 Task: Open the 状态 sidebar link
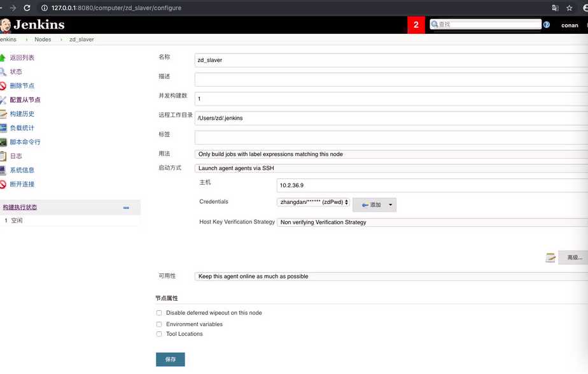tap(16, 72)
